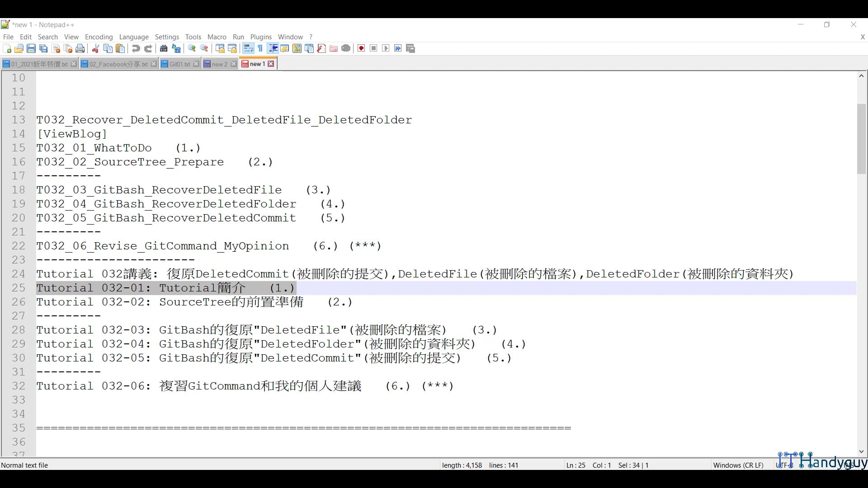Viewport: 868px width, 488px height.
Task: Print the current document
Action: click(x=80, y=48)
